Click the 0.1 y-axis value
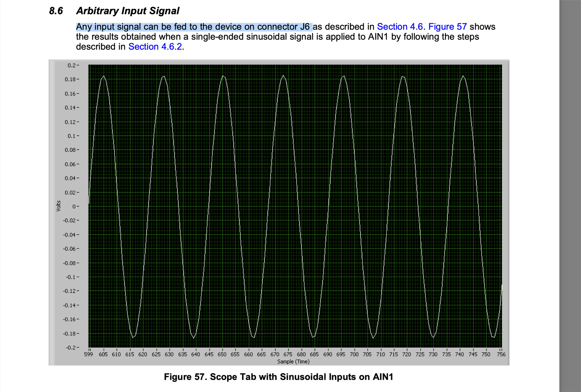Image resolution: width=581 pixels, height=392 pixels. tap(72, 136)
